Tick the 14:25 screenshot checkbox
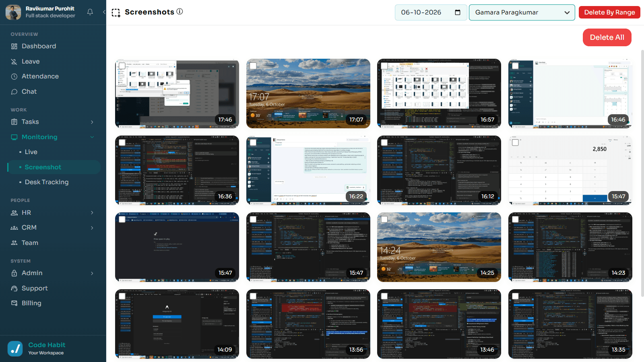Viewport: 644px width, 362px height. point(384,219)
